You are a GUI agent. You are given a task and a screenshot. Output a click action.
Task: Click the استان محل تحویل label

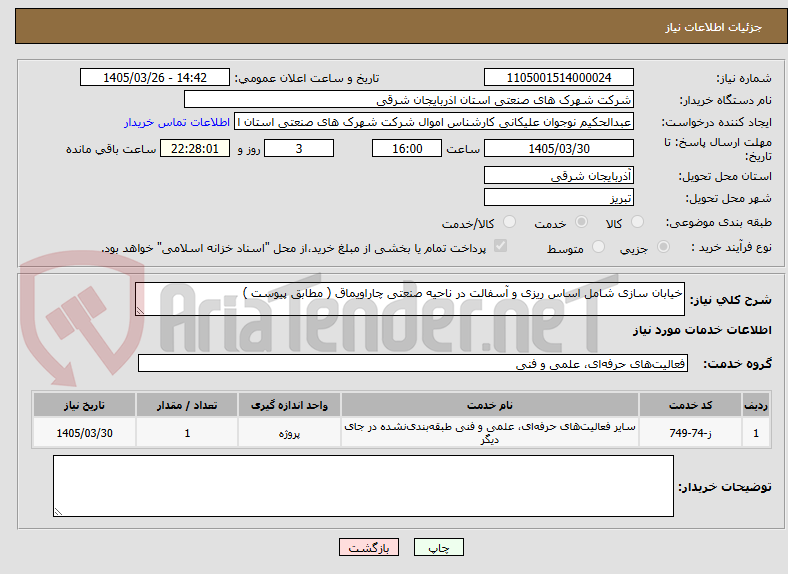click(725, 176)
